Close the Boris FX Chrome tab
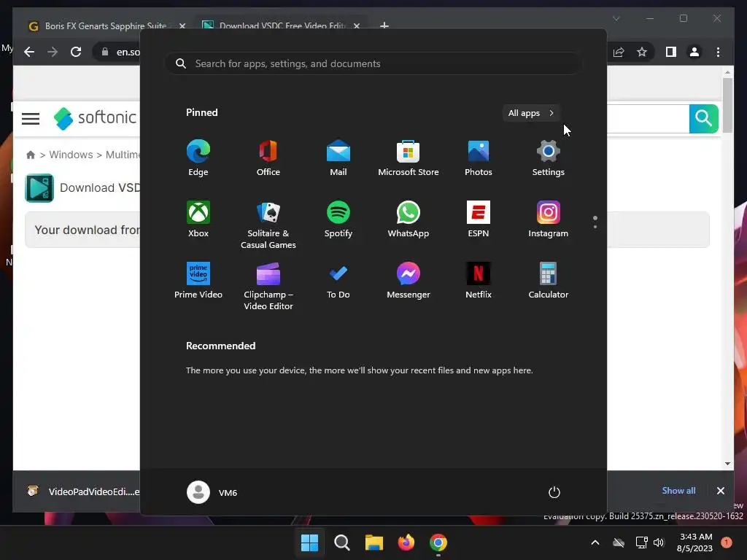 [182, 26]
